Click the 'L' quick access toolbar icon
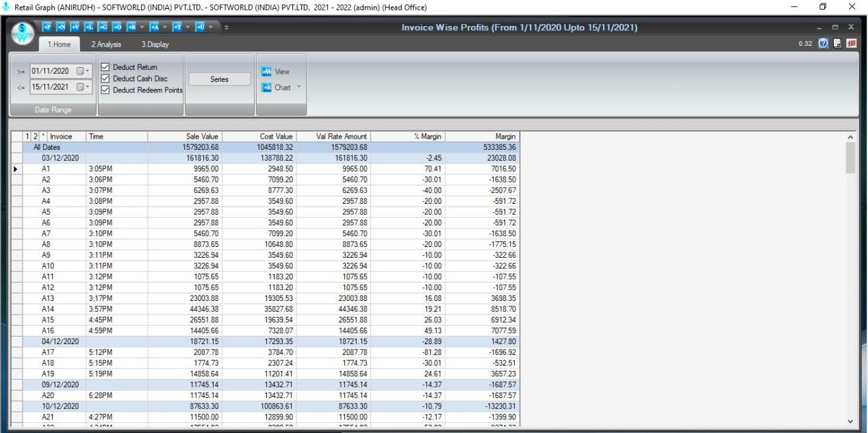The width and height of the screenshot is (868, 433). tap(89, 27)
